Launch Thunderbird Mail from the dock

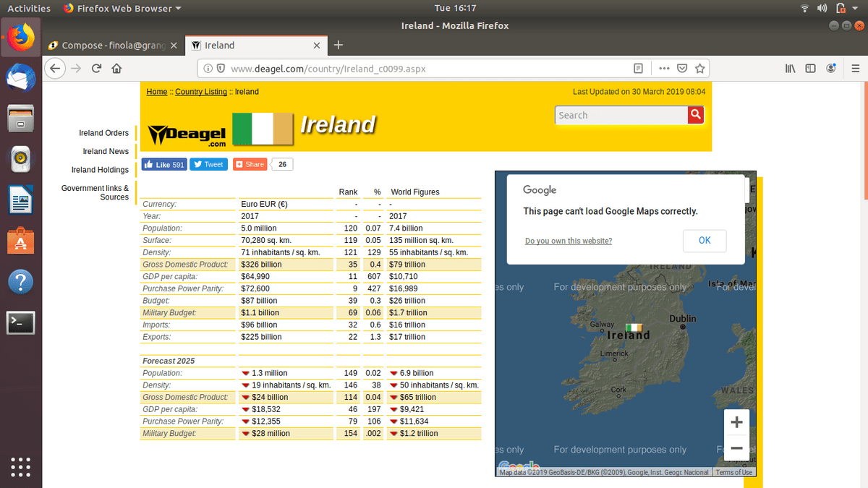pyautogui.click(x=21, y=77)
